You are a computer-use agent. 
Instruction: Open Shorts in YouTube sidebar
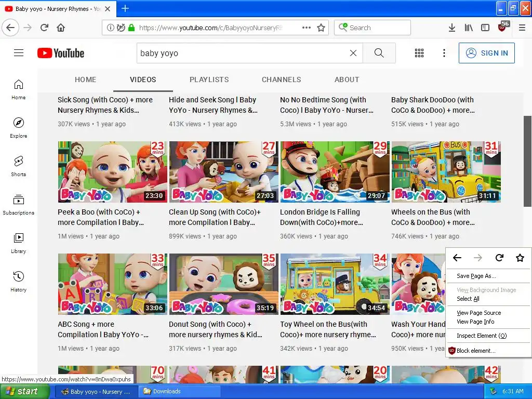(18, 166)
